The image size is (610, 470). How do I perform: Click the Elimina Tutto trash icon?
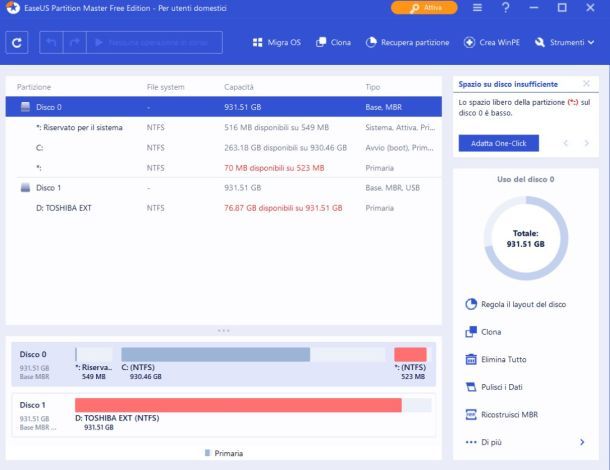click(x=471, y=360)
